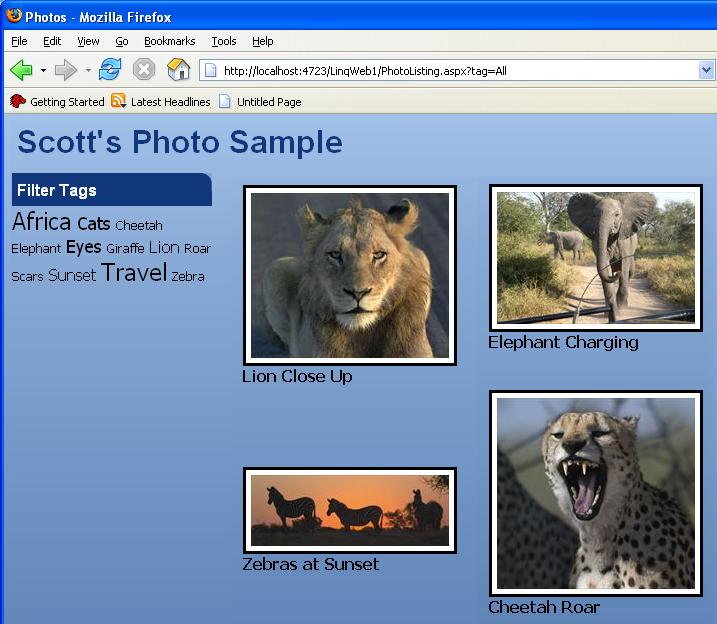The image size is (717, 624).
Task: Open the zebras at sunset thumbnail
Action: tap(350, 510)
